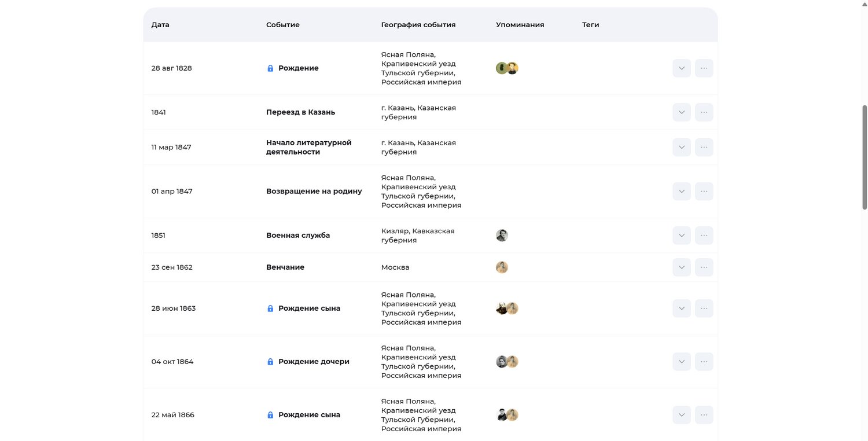Click the lock icon beside Рождение
The image size is (868, 441).
(270, 68)
